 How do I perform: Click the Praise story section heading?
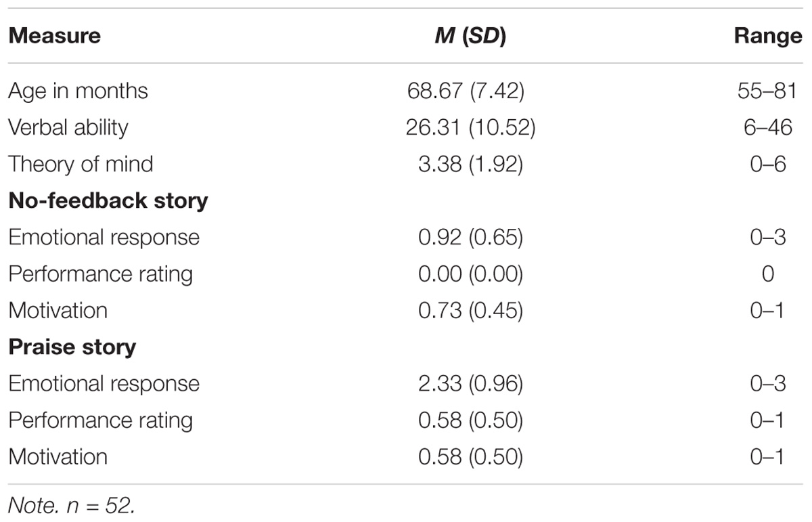coord(72,347)
